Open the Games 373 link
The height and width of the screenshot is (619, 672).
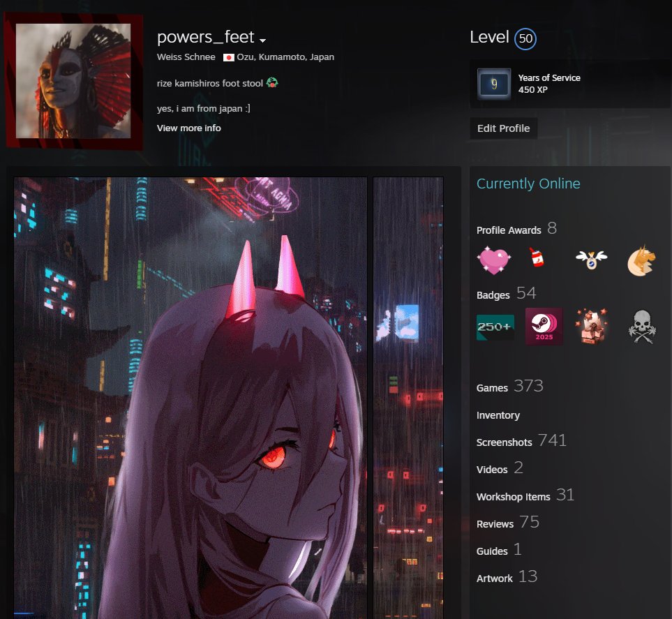pos(509,386)
